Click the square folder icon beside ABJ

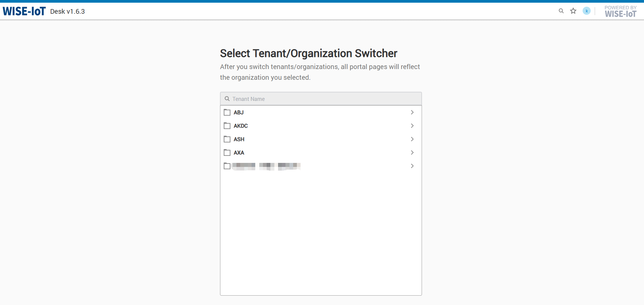(x=227, y=112)
